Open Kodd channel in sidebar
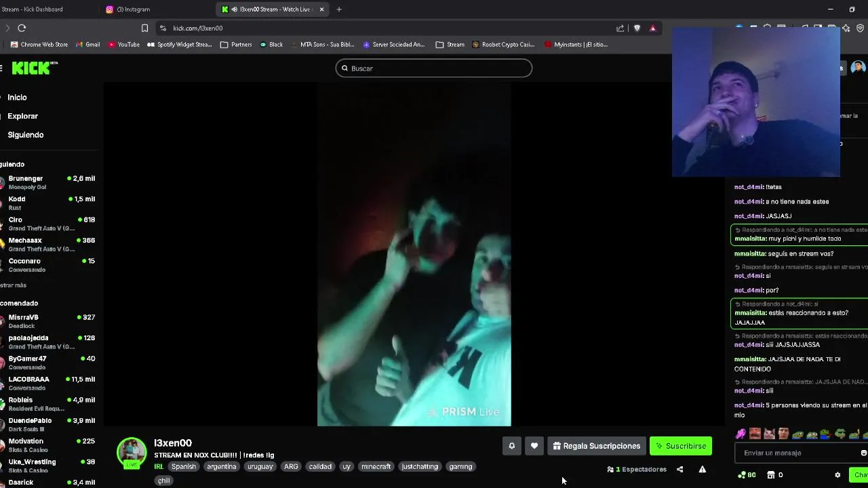 49,203
